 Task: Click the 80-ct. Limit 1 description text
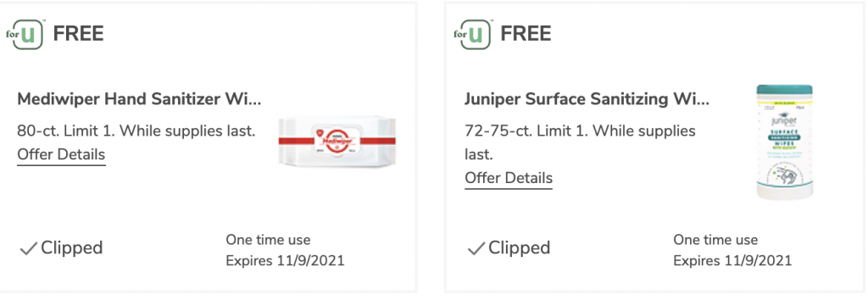136,131
